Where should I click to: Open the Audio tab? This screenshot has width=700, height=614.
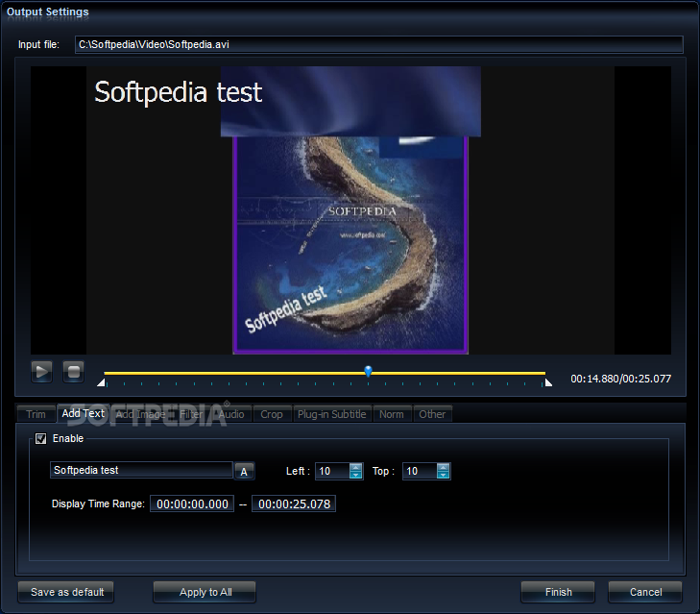231,414
